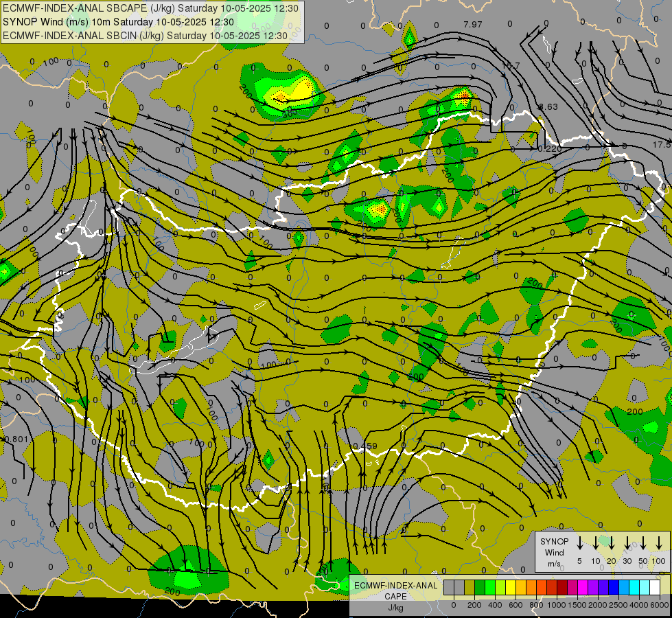
Task: Click the 8.63 wind value on the map
Action: coord(548,107)
